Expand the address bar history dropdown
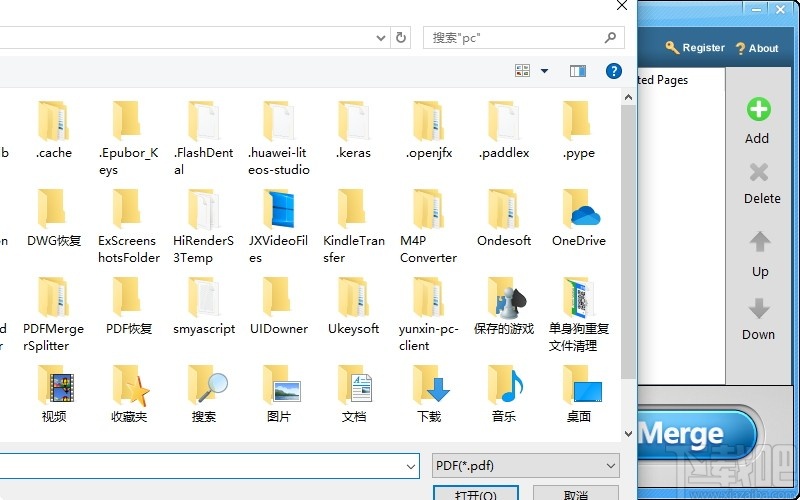The image size is (800, 500). click(381, 38)
